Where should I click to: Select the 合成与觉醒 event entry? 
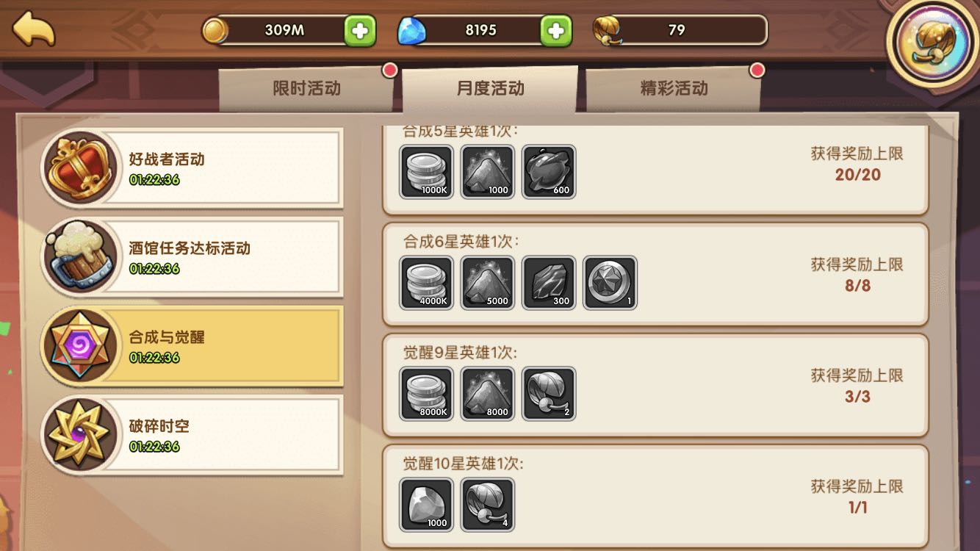click(192, 346)
